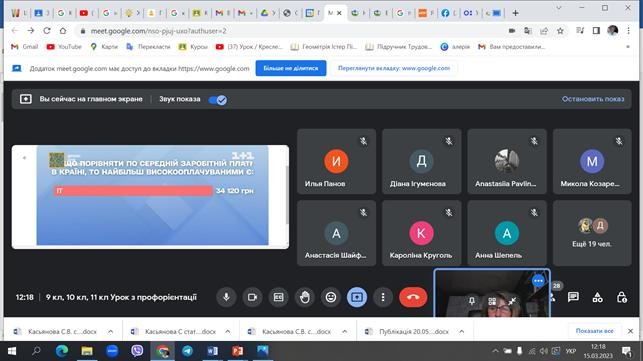Click Показати все downloads button
This screenshot has height=361, width=643.
pyautogui.click(x=595, y=331)
